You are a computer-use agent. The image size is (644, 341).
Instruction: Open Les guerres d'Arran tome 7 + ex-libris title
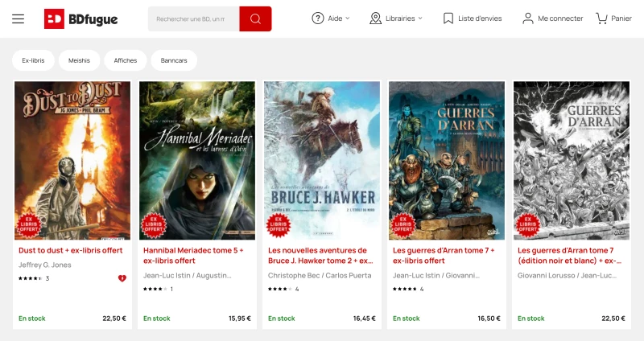pos(444,255)
